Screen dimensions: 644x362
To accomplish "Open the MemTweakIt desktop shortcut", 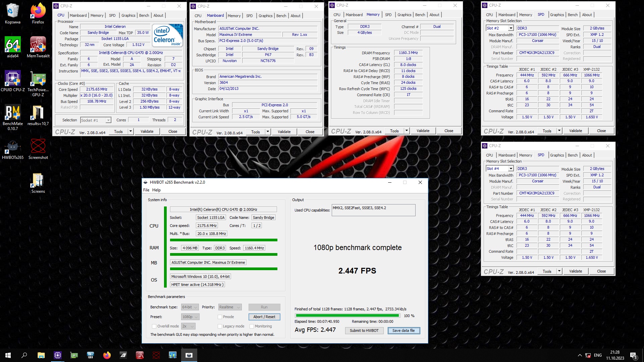I will [38, 47].
